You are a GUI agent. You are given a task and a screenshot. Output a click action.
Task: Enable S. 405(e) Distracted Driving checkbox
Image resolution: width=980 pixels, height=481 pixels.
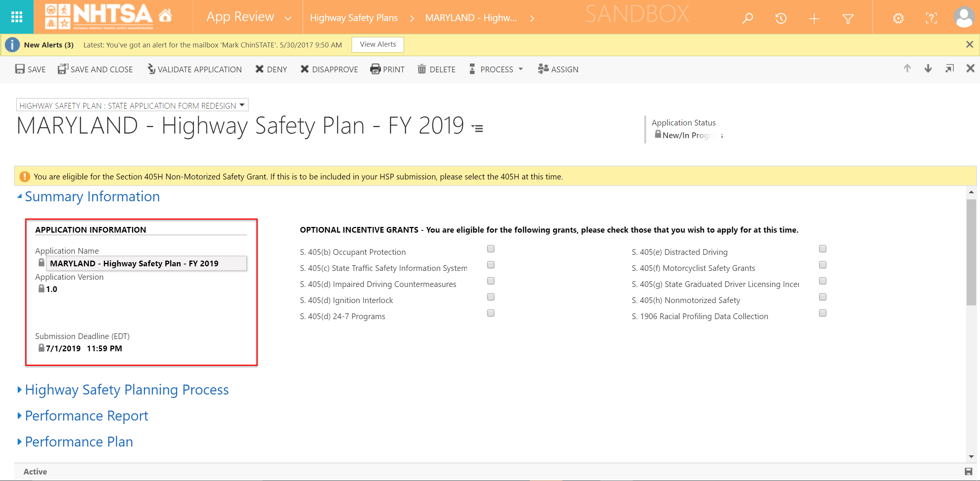coord(822,249)
